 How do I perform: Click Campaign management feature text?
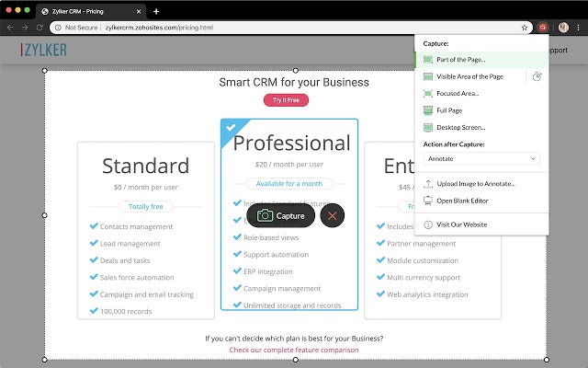click(282, 288)
